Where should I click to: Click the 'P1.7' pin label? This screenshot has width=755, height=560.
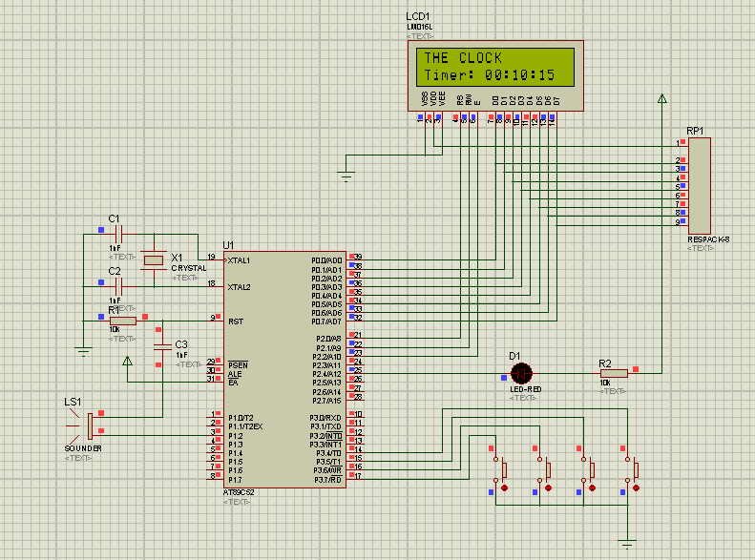235,480
